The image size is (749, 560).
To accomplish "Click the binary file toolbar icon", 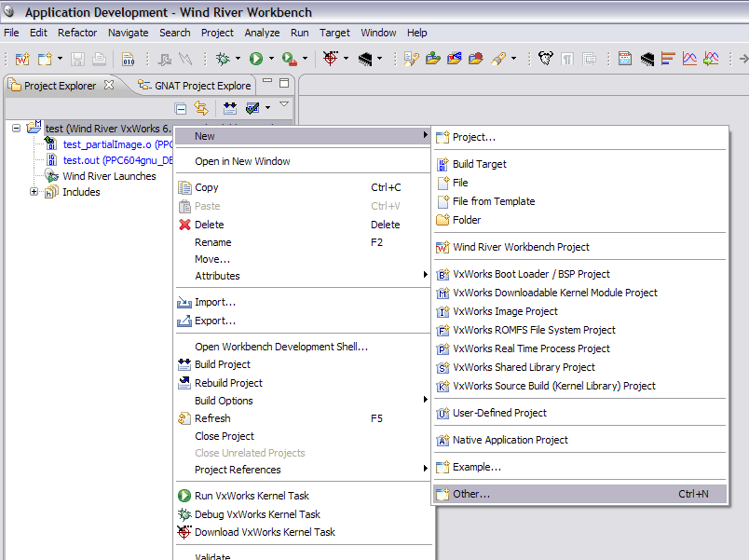I will coord(128,59).
